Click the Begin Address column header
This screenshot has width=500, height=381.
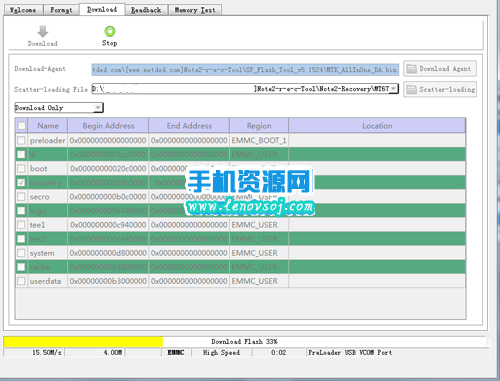(108, 126)
